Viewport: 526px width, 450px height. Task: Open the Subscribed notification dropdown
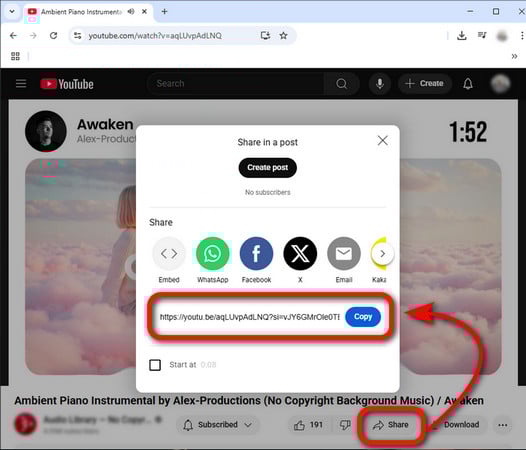[218, 425]
